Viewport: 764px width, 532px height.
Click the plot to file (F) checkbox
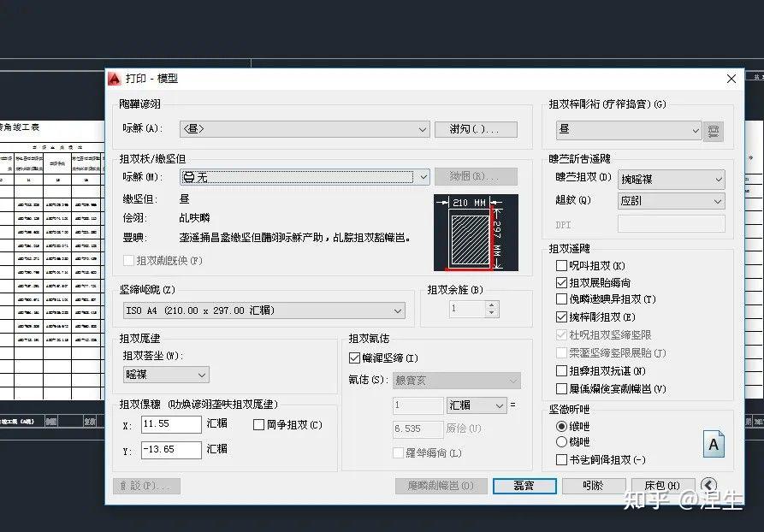(x=128, y=261)
